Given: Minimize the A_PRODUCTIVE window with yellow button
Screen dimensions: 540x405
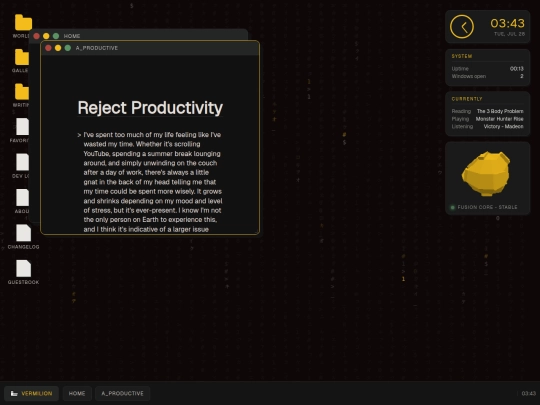Looking at the screenshot, I should [x=58, y=48].
